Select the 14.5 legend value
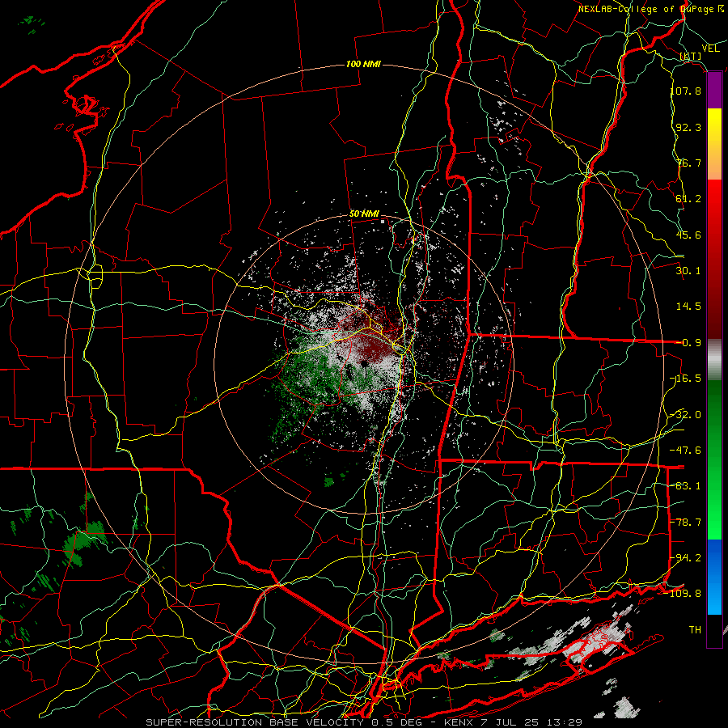Viewport: 728px width, 728px height. pyautogui.click(x=688, y=306)
